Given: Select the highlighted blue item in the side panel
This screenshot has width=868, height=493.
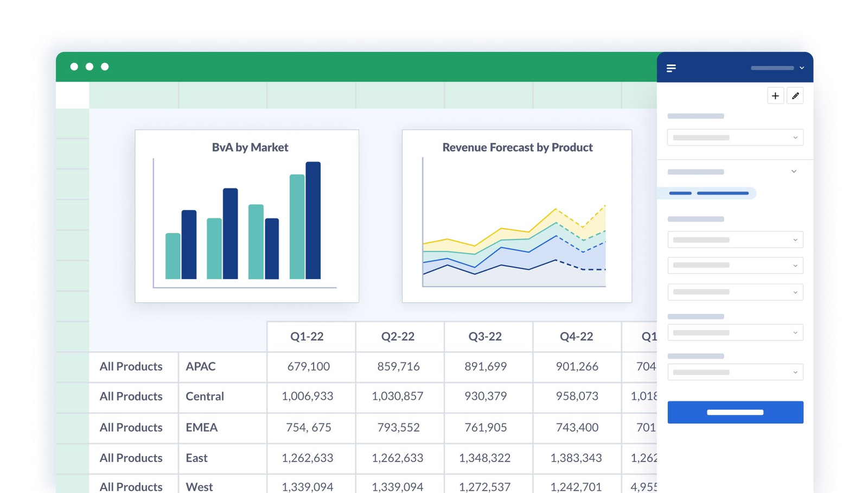Looking at the screenshot, I should [x=708, y=193].
